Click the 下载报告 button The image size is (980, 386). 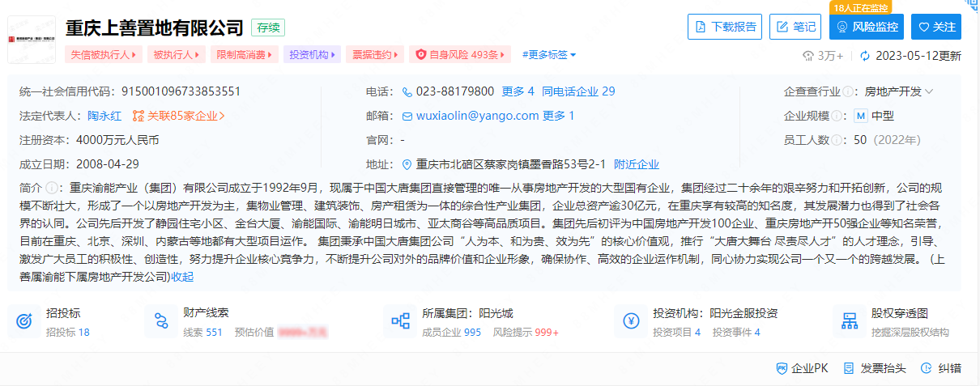coord(725,27)
